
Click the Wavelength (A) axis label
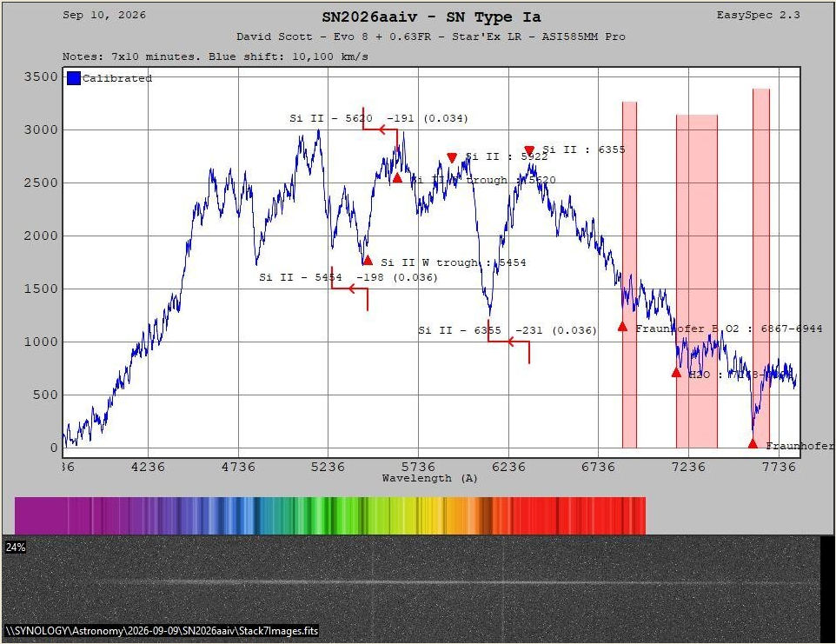point(429,478)
